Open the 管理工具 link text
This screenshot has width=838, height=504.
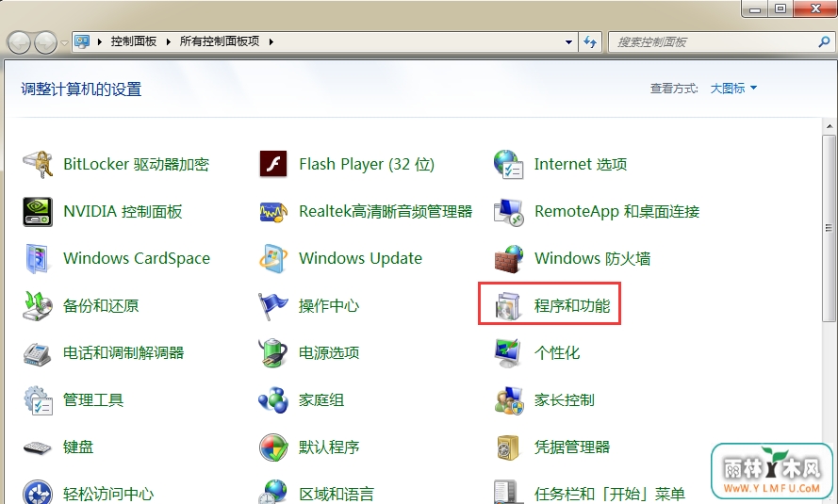click(93, 399)
